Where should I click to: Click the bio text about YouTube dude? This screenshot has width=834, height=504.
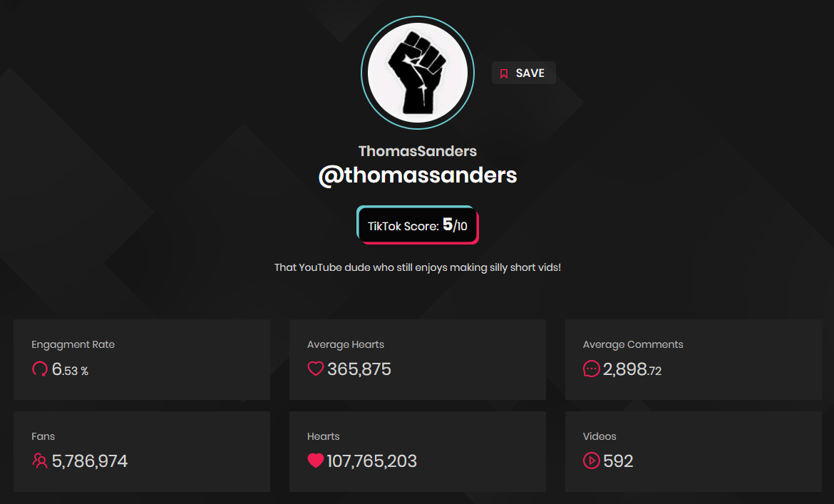(x=418, y=267)
